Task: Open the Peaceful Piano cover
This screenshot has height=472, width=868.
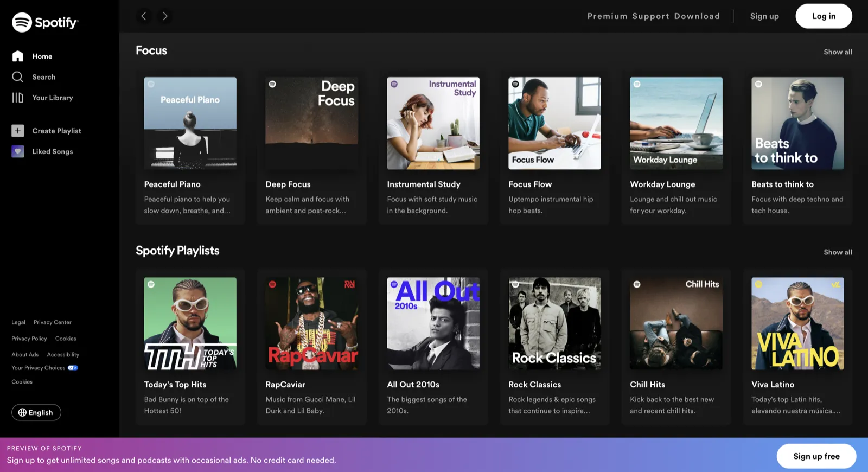Action: [190, 123]
